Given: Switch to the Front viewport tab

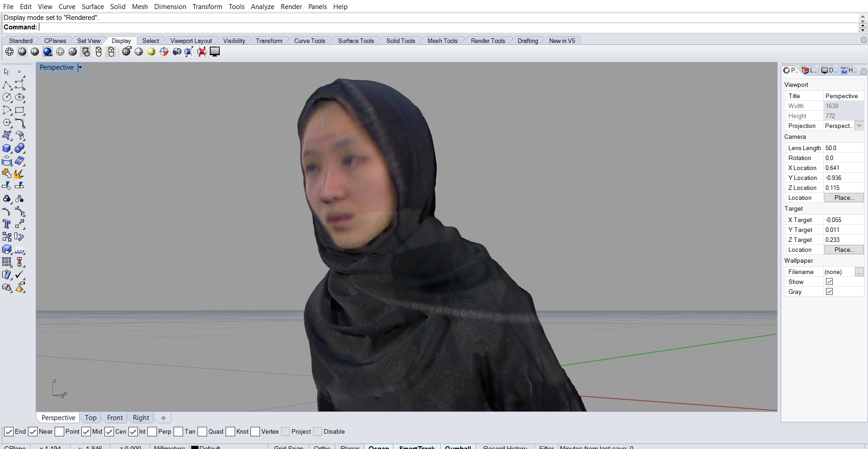Looking at the screenshot, I should [x=115, y=418].
